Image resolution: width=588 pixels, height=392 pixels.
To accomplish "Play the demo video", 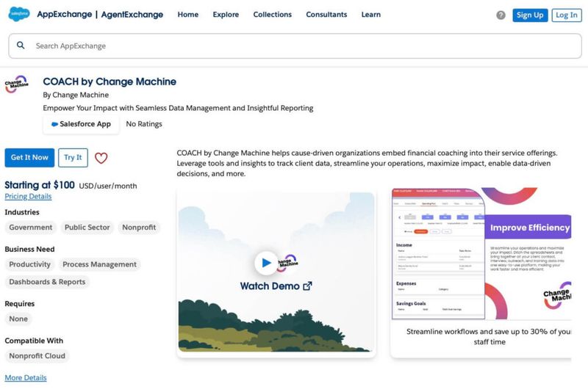I will pyautogui.click(x=266, y=263).
